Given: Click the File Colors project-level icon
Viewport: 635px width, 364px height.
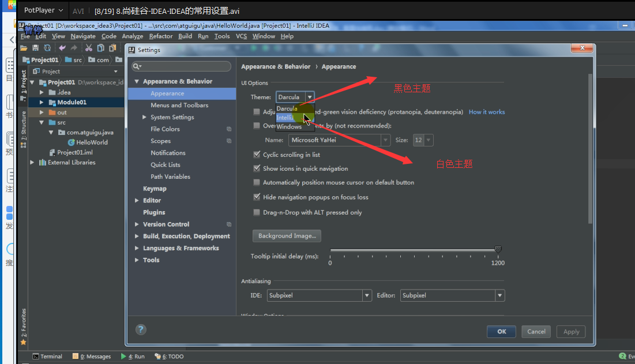Looking at the screenshot, I should pos(229,129).
